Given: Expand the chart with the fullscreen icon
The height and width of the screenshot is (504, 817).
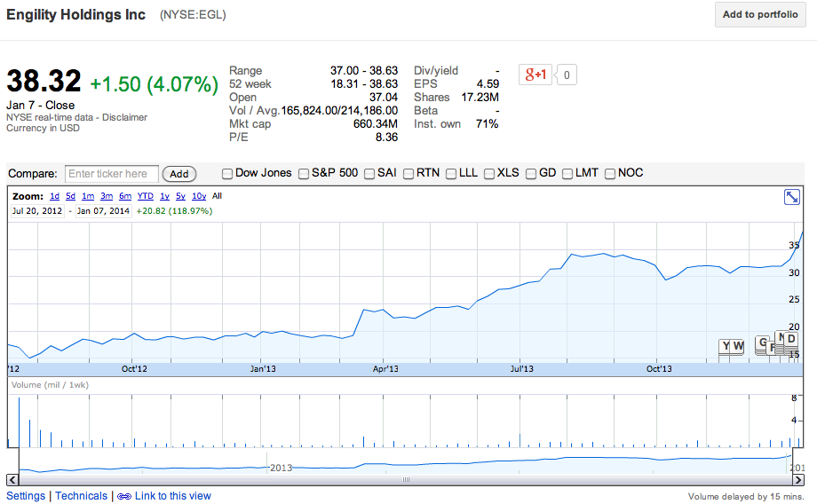Looking at the screenshot, I should pyautogui.click(x=792, y=197).
